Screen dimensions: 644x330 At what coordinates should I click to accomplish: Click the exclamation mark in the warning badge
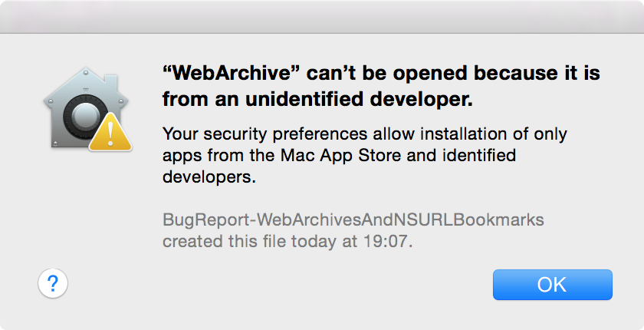point(110,134)
